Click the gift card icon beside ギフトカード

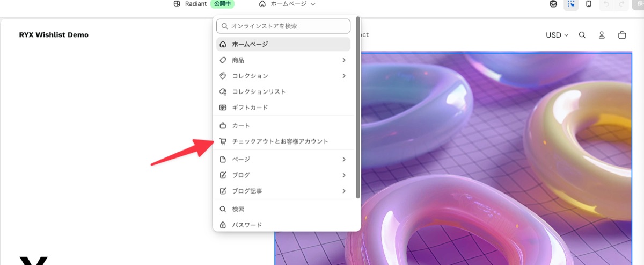click(223, 108)
